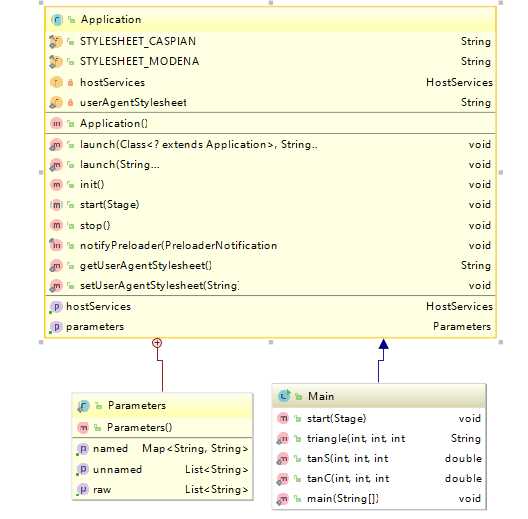Select the getUserAgentStylesheet() method

point(146,265)
